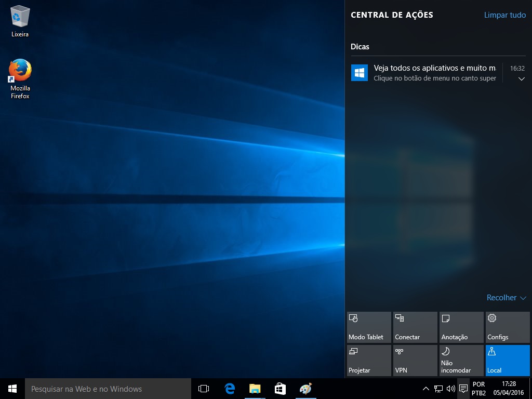Click the network tray icon
This screenshot has width=532, height=399.
(438, 389)
